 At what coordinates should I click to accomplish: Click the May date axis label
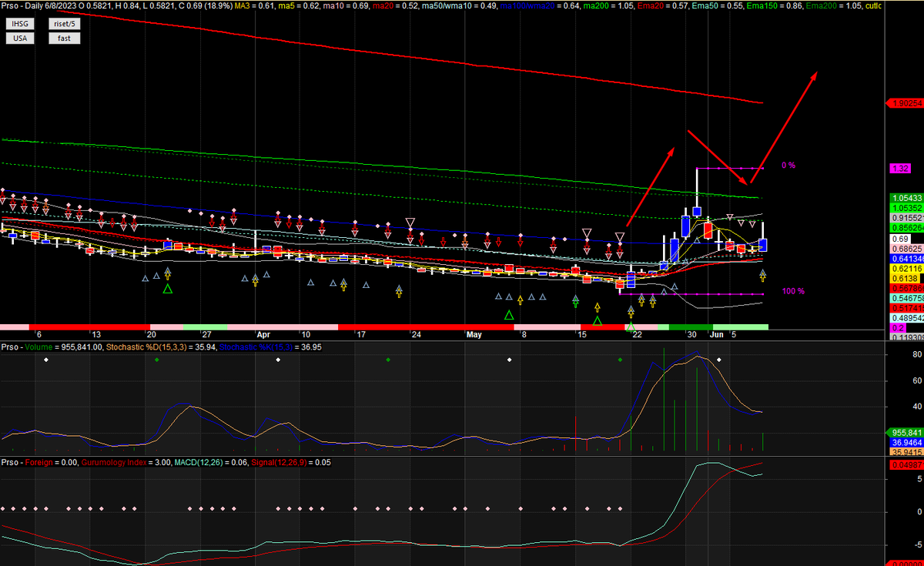pyautogui.click(x=474, y=335)
